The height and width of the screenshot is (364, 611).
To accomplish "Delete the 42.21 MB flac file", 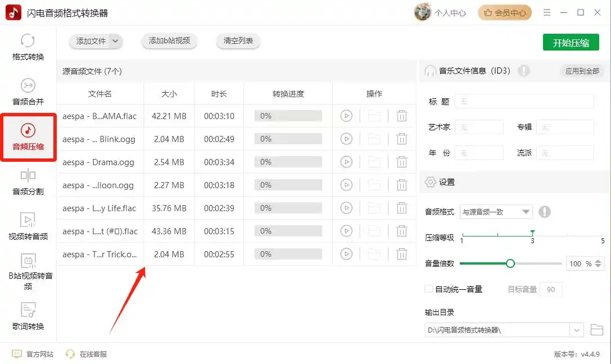I will 402,116.
